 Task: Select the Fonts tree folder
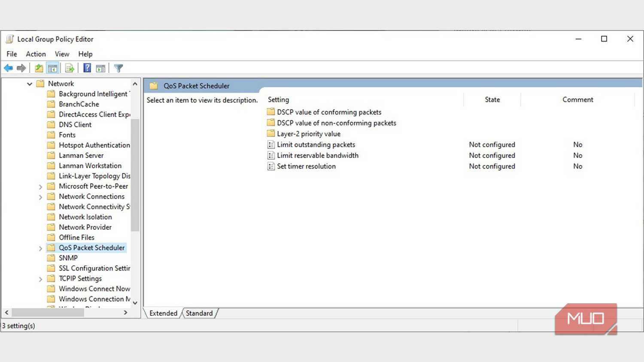point(61,135)
